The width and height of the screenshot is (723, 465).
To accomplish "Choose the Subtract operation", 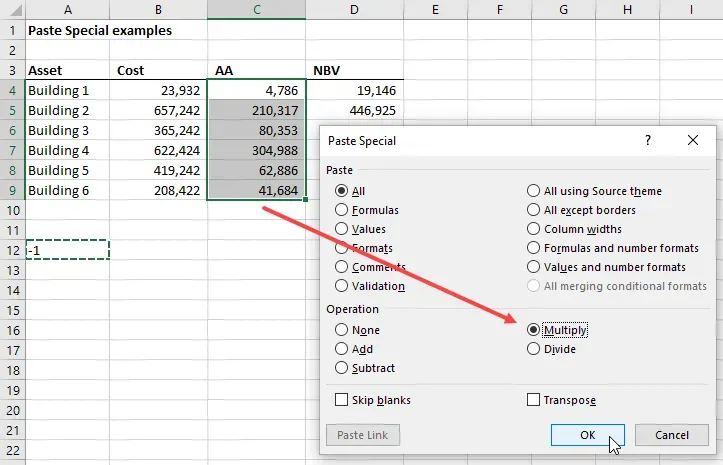I will (x=343, y=368).
